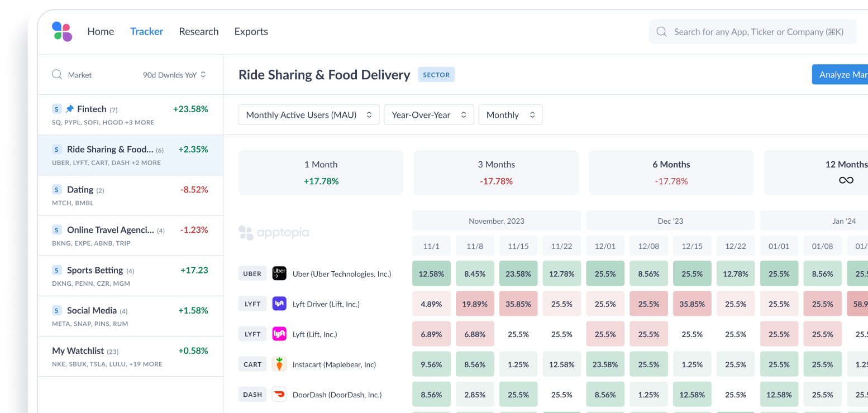Screen dimensions: 868x413
Task: Click the DoorDash app icon
Action: [x=279, y=394]
